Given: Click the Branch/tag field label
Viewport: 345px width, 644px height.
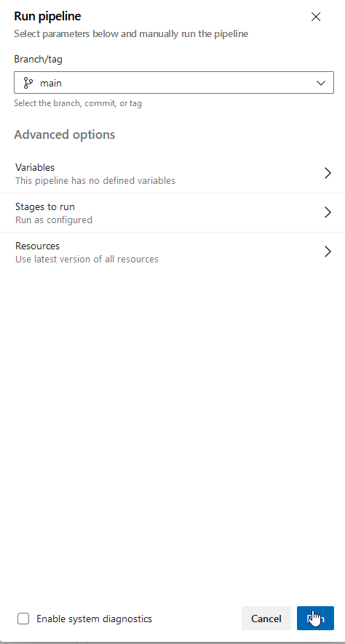Looking at the screenshot, I should [x=39, y=59].
